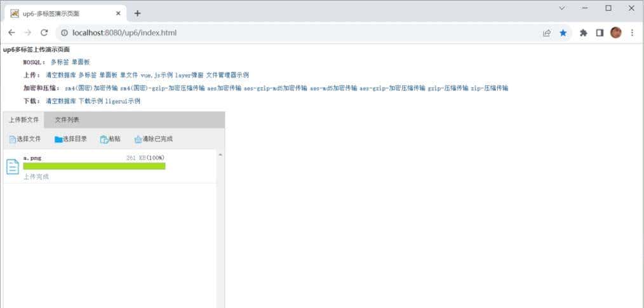Close the up6-多标签演示页面 tab
The image size is (644, 308).
point(118,13)
